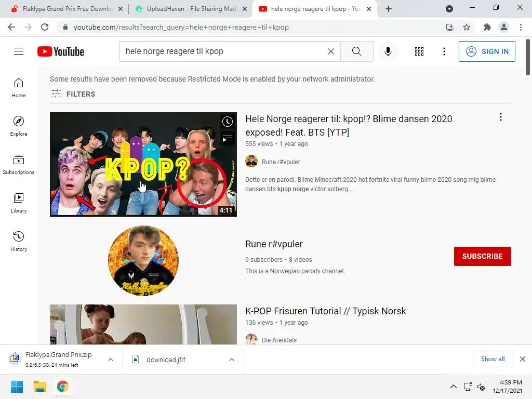Click Chrome icon in taskbar
Screen dimensions: 532x399
tap(63, 387)
